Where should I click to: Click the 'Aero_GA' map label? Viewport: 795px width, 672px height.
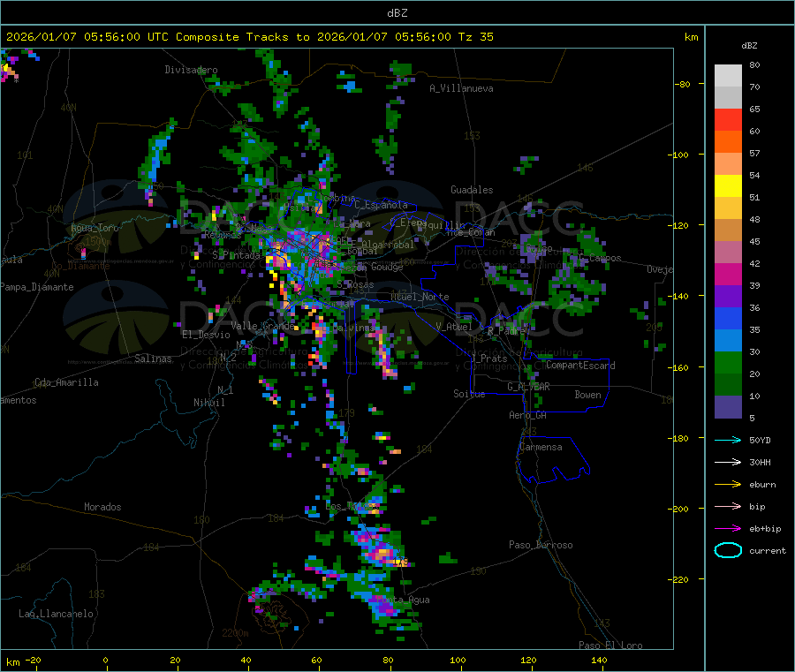point(527,415)
